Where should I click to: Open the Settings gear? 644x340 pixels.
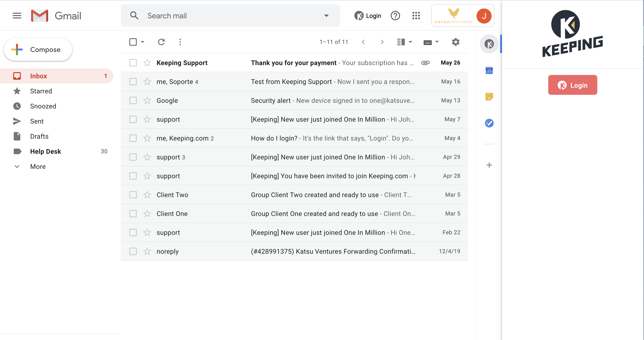456,42
